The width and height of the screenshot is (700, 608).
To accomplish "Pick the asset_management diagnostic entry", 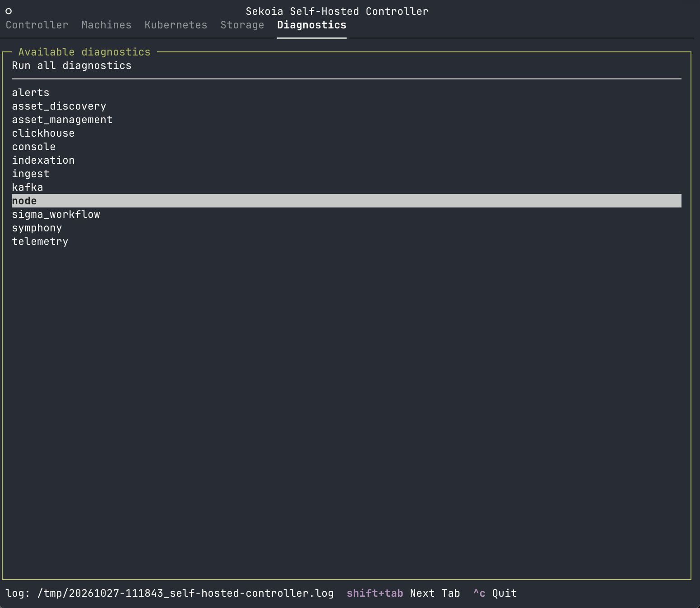I will tap(347, 120).
